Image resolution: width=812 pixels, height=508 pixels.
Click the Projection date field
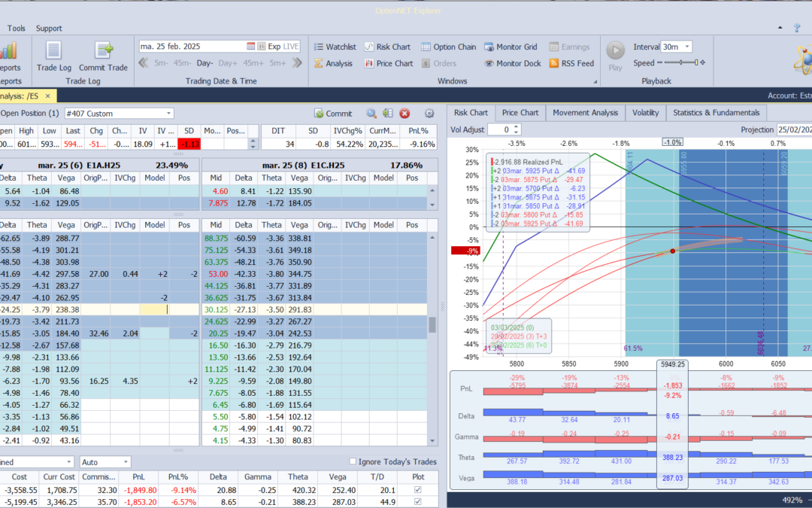click(794, 129)
